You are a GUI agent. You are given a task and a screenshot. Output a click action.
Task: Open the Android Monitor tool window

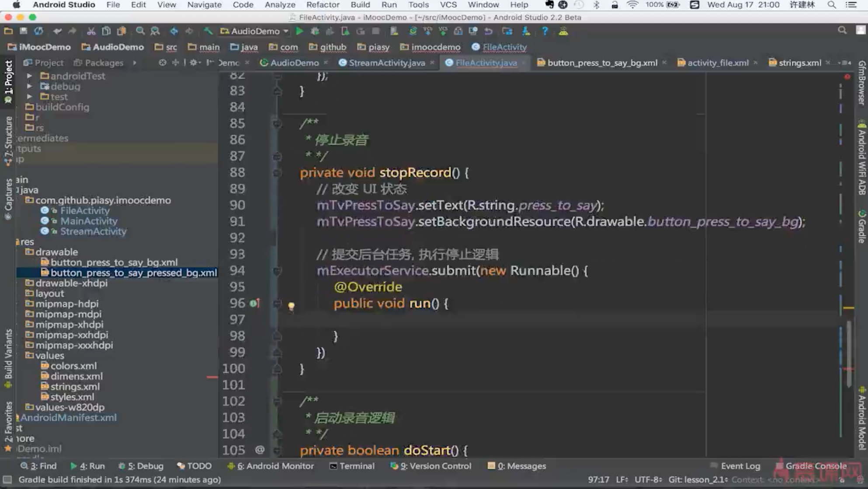point(271,466)
